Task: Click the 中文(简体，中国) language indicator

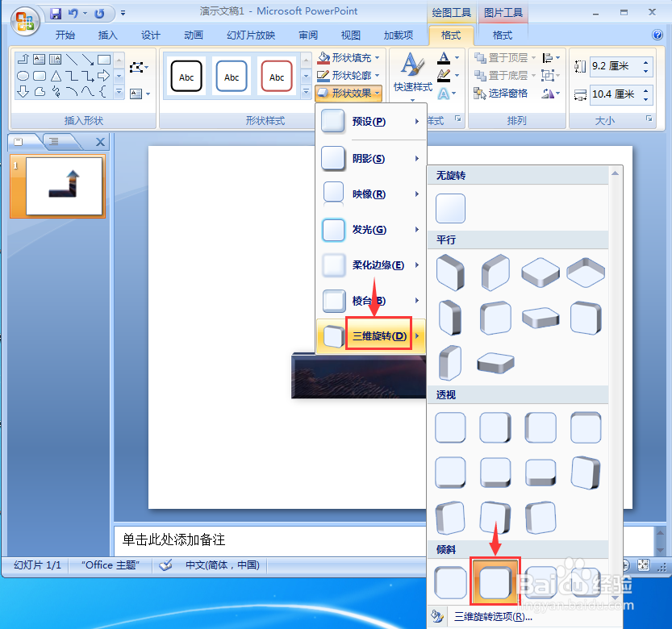Action: [x=222, y=565]
